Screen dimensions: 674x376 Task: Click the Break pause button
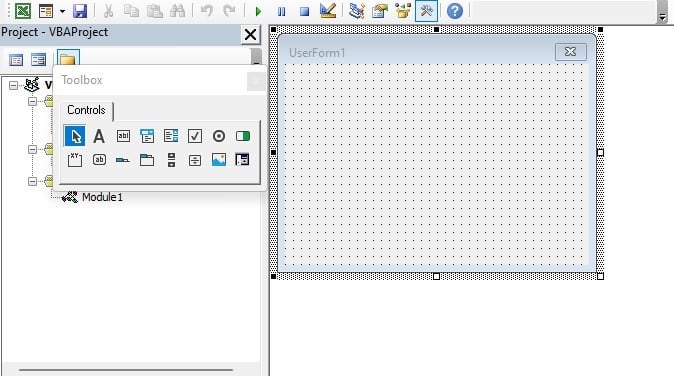pyautogui.click(x=281, y=11)
